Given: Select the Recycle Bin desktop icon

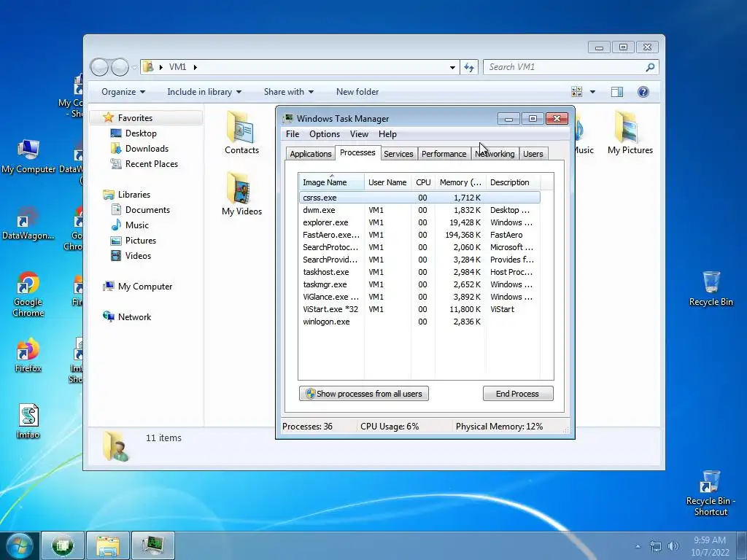Looking at the screenshot, I should (711, 289).
